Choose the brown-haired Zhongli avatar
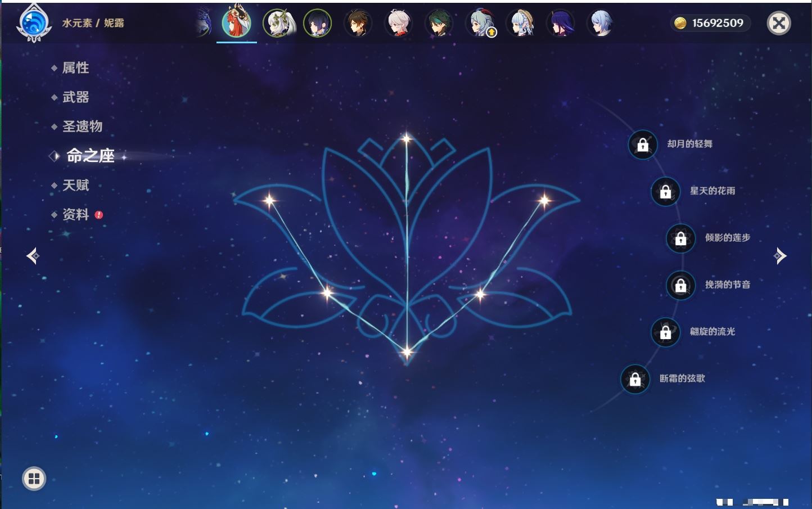This screenshot has height=509, width=812. pyautogui.click(x=358, y=23)
